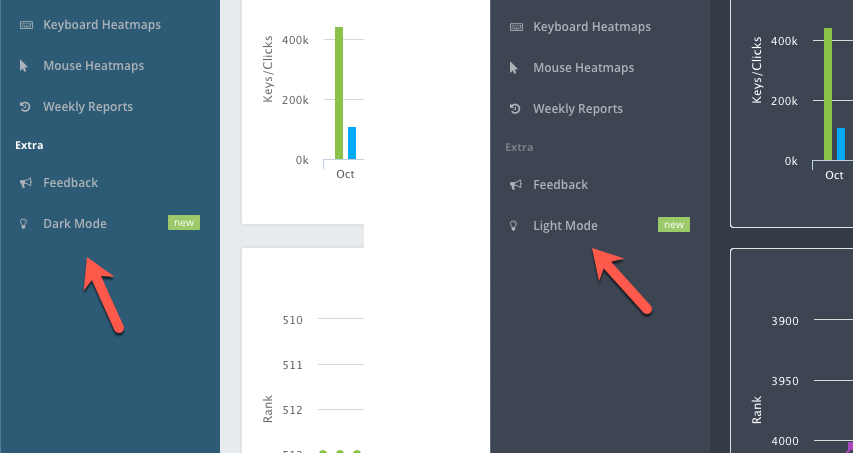
Task: Click the green "new" badge next to Dark Mode
Action: 184,223
